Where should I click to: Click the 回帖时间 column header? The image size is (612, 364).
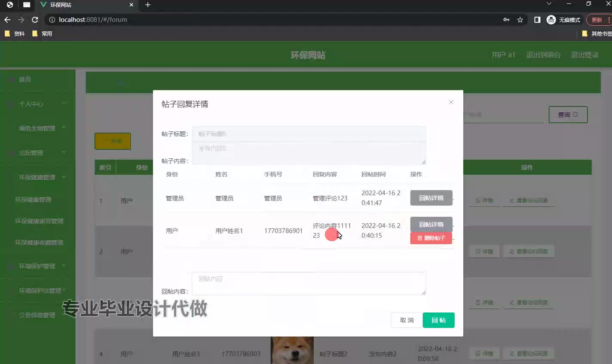(373, 174)
